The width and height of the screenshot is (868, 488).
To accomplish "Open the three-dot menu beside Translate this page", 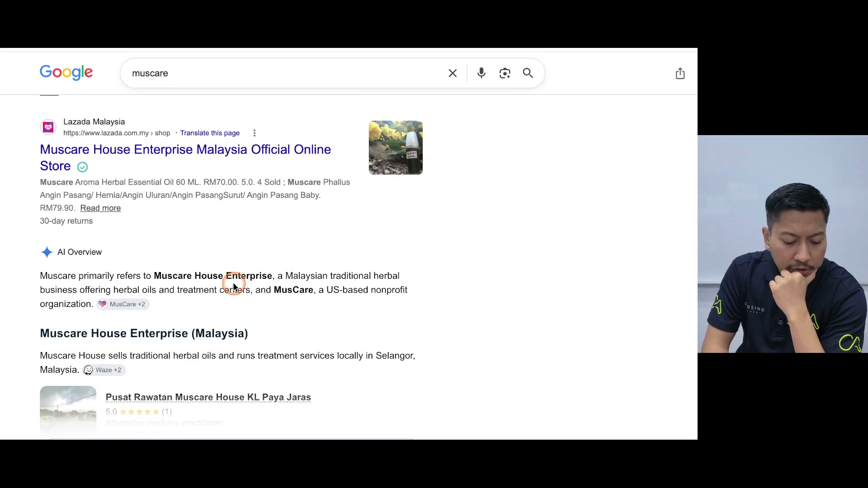I will (255, 133).
